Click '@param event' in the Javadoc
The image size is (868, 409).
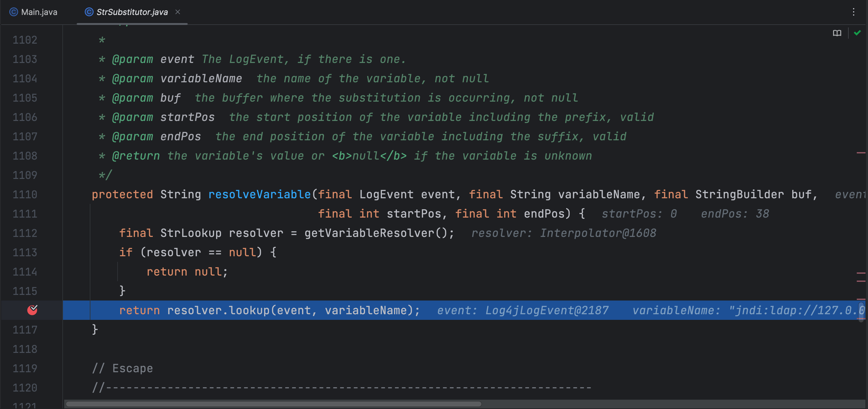(153, 59)
